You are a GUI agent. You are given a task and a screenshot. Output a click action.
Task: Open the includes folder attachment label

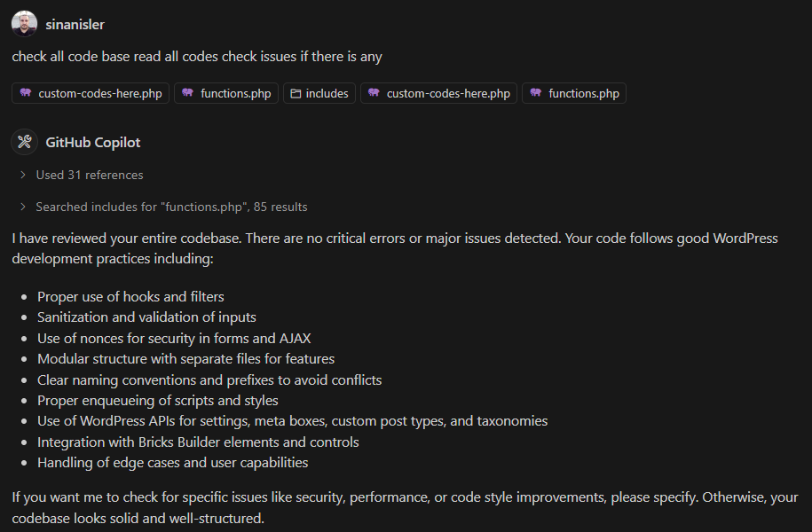[327, 94]
